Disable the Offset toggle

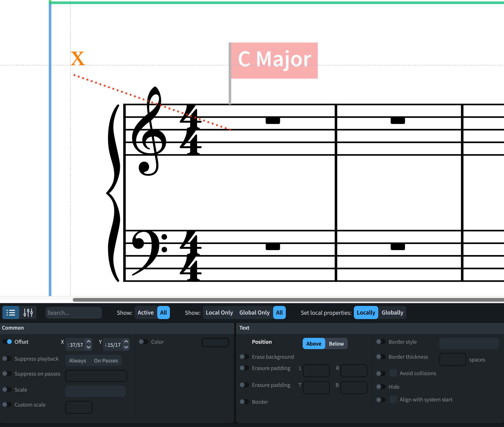point(7,342)
